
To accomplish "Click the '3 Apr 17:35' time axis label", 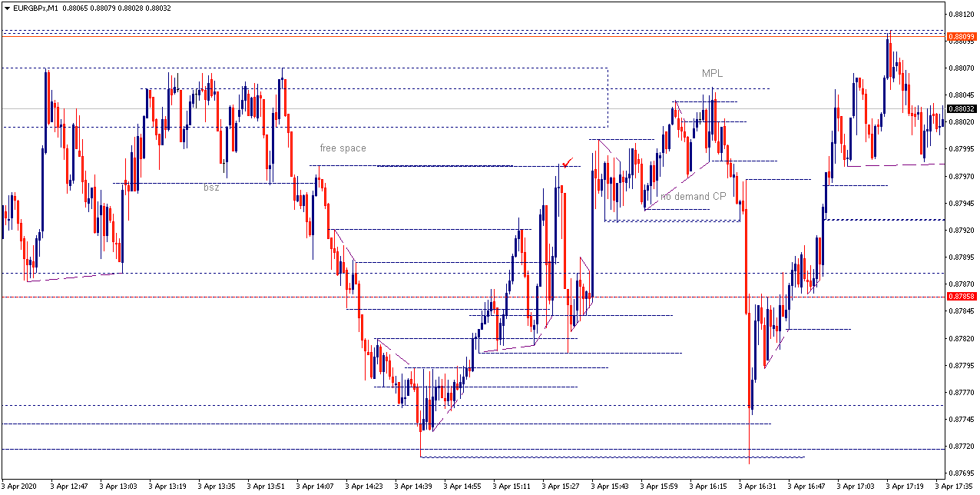I will point(955,487).
